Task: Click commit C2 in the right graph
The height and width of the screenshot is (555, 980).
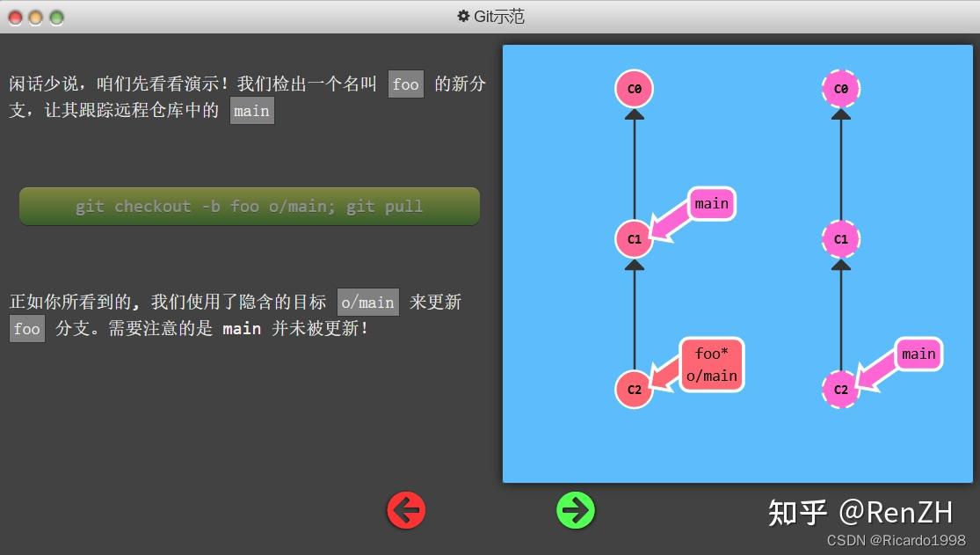Action: 840,390
